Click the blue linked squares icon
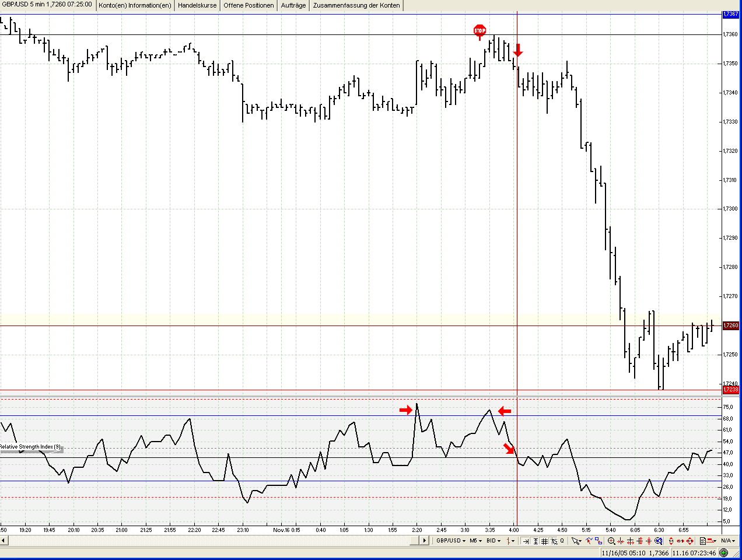This screenshot has width=742, height=560. tap(598, 541)
